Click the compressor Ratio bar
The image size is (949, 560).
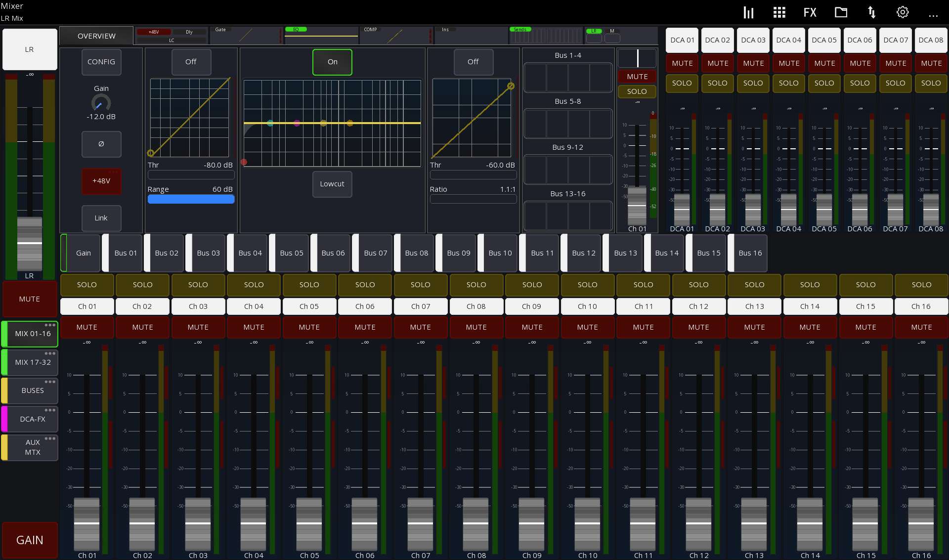pos(473,199)
